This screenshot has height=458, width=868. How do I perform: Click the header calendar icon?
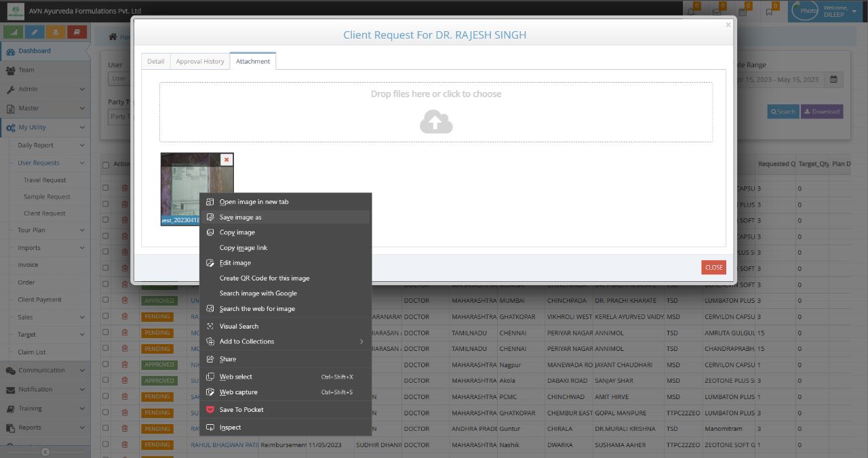(x=743, y=12)
